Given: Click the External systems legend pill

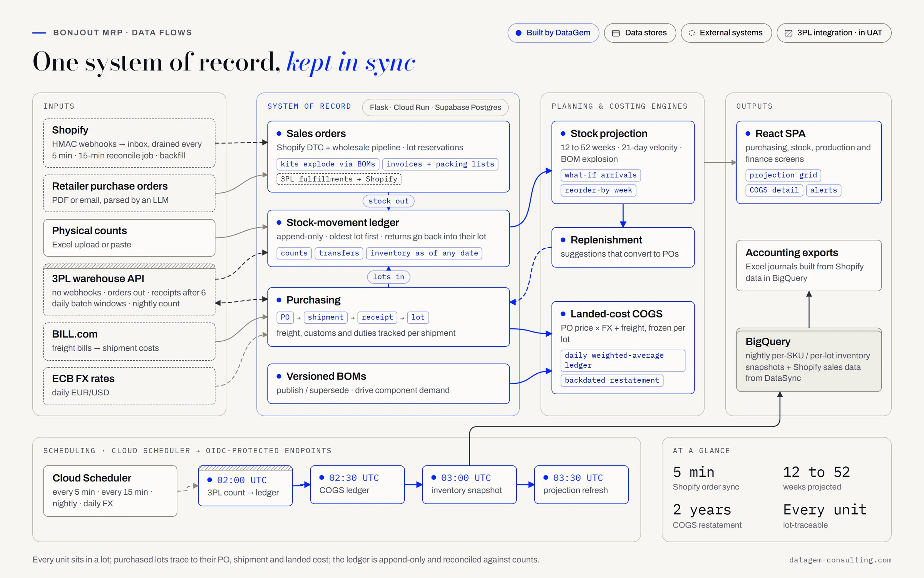Looking at the screenshot, I should [x=726, y=33].
